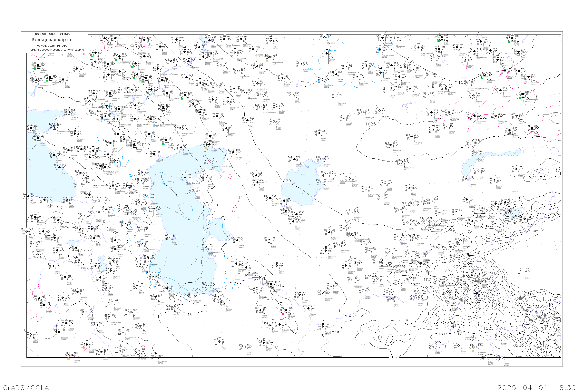The image size is (588, 392).
Task: Click the filled cloud-cover circle at Теджен station
Action: click(299, 295)
